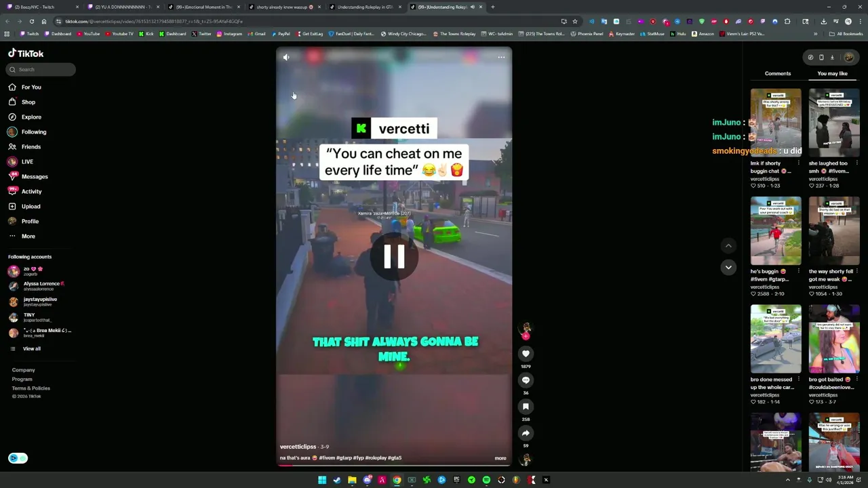Switch to the BeezyNYC Twitch browser tab

pyautogui.click(x=41, y=7)
